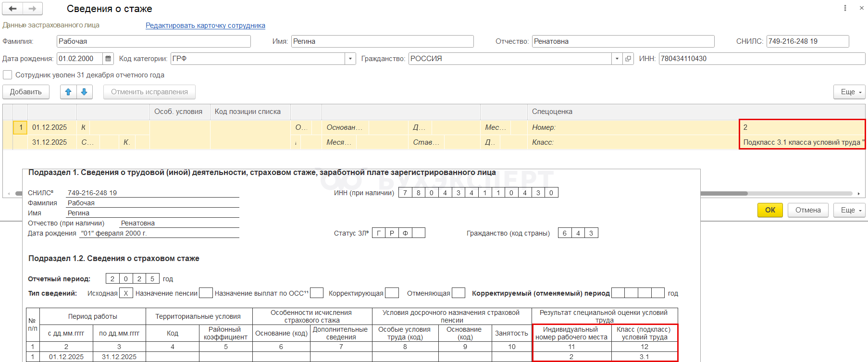Viewport: 868px width, 362px height.
Task: Click into the Фамилия input field
Action: [153, 41]
